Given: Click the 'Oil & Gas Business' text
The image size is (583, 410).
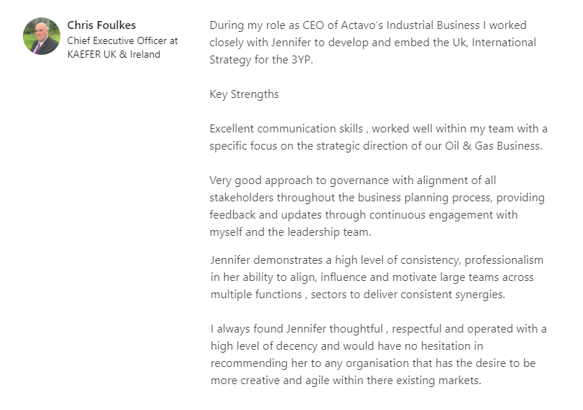Looking at the screenshot, I should tap(493, 146).
